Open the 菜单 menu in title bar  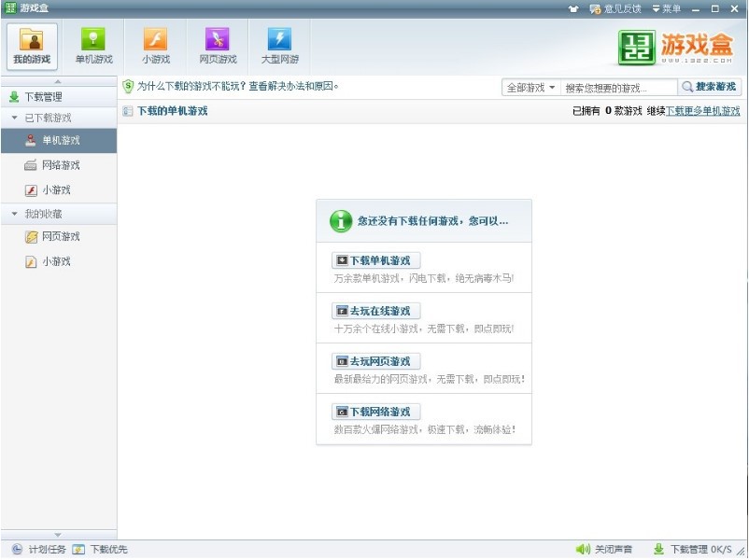pos(666,8)
